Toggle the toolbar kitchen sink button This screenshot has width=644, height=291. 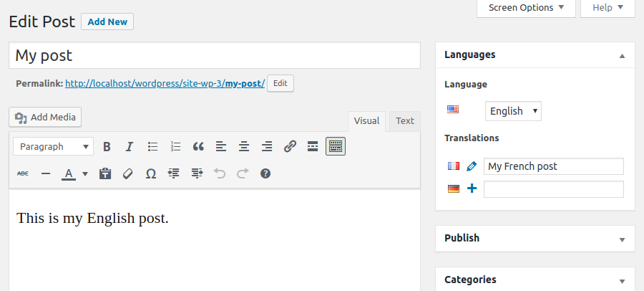tap(336, 147)
